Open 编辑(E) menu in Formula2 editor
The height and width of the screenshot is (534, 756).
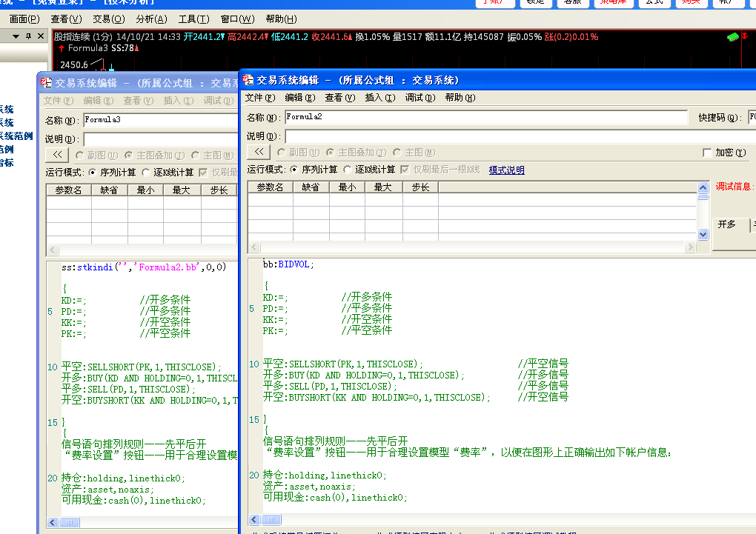300,98
